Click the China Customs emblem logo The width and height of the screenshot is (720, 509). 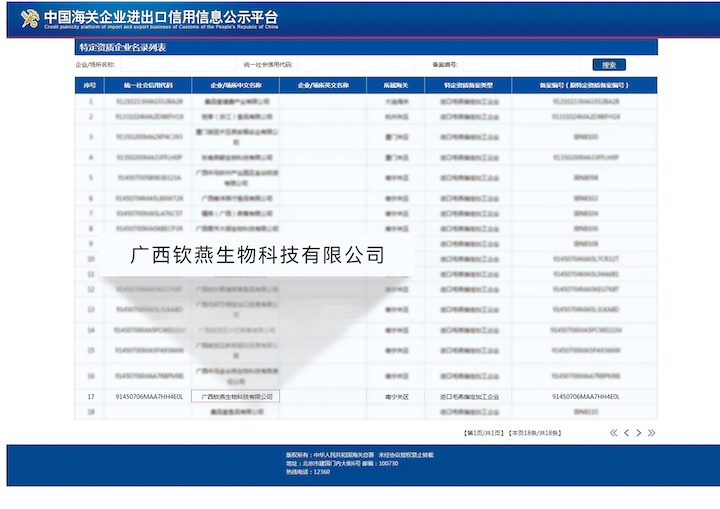(x=29, y=18)
